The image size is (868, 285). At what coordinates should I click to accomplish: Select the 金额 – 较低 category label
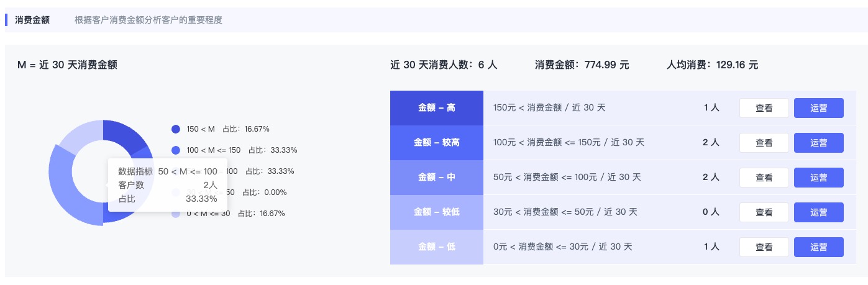[437, 212]
